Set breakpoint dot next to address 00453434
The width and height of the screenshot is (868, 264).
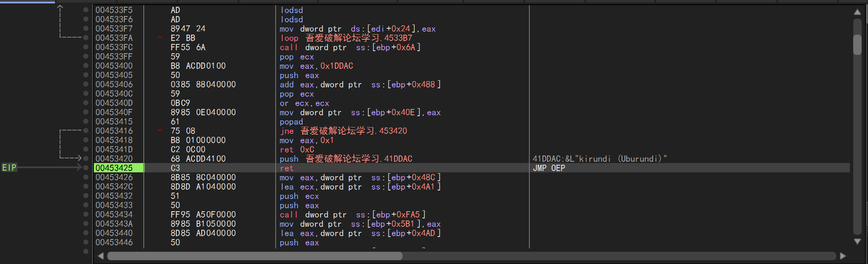click(x=86, y=214)
